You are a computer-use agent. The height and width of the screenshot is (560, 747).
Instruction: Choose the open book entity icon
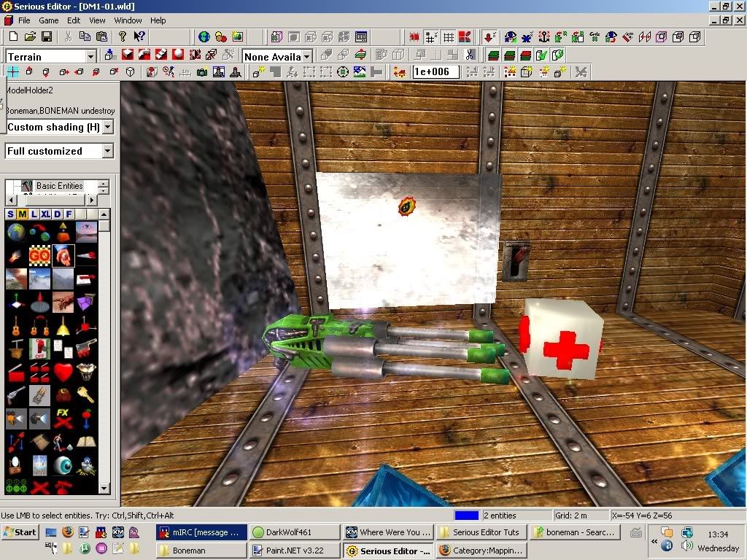pos(86,442)
